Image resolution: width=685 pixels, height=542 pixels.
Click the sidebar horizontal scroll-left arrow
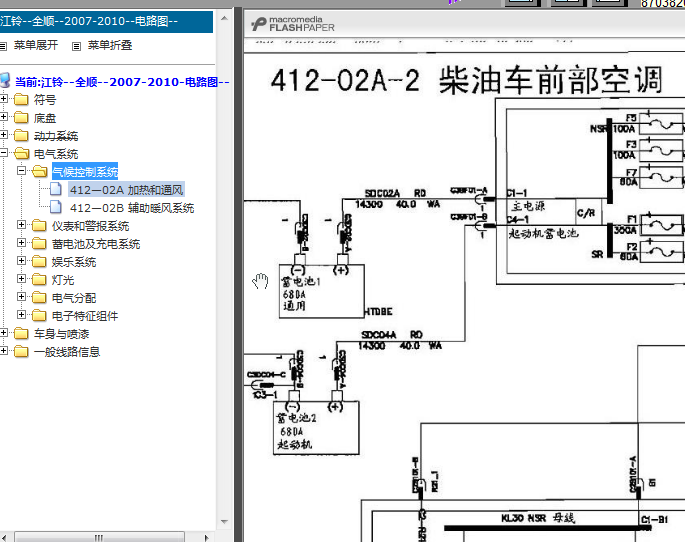[4, 538]
